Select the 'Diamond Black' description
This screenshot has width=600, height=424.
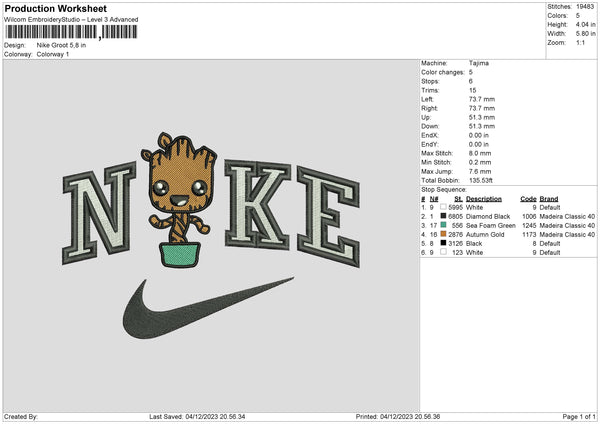[x=488, y=216]
